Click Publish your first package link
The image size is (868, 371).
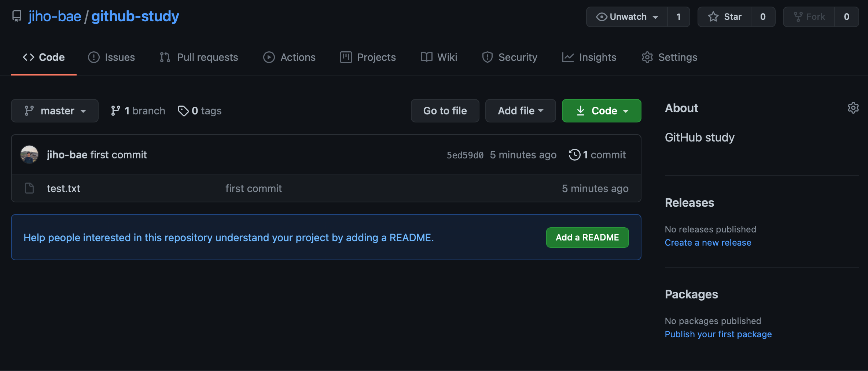pyautogui.click(x=718, y=334)
